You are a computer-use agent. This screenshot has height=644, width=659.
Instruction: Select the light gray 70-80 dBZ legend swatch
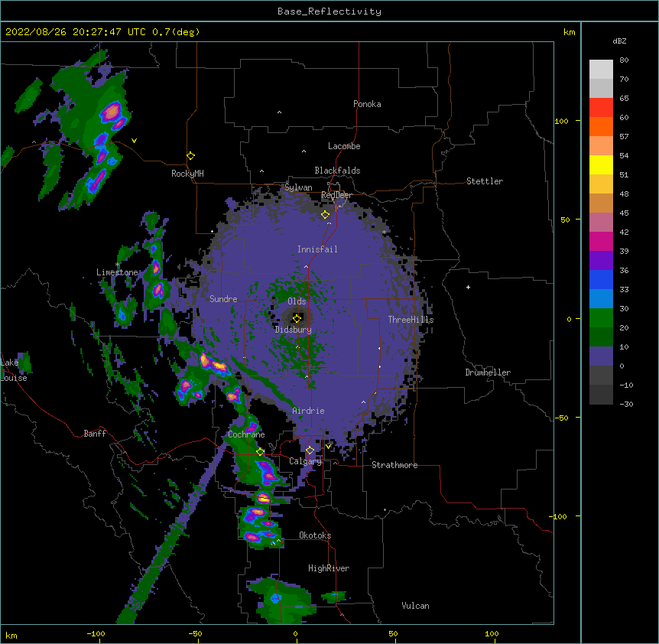coord(601,70)
